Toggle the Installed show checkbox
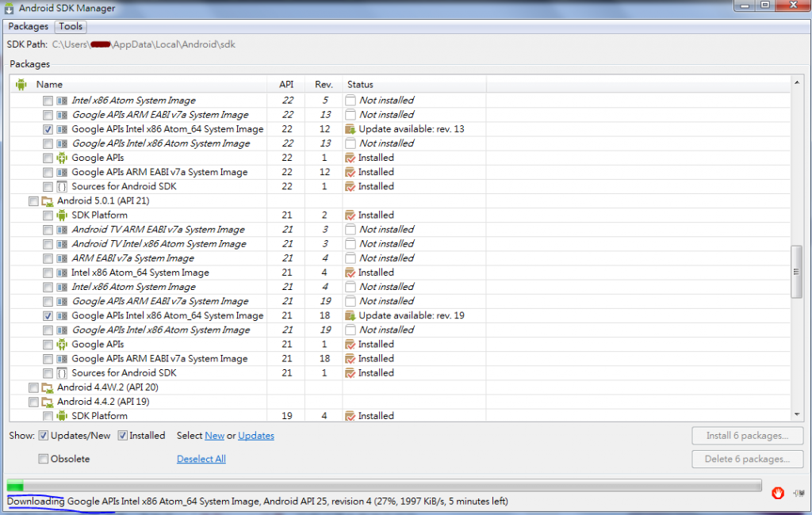 coord(123,436)
